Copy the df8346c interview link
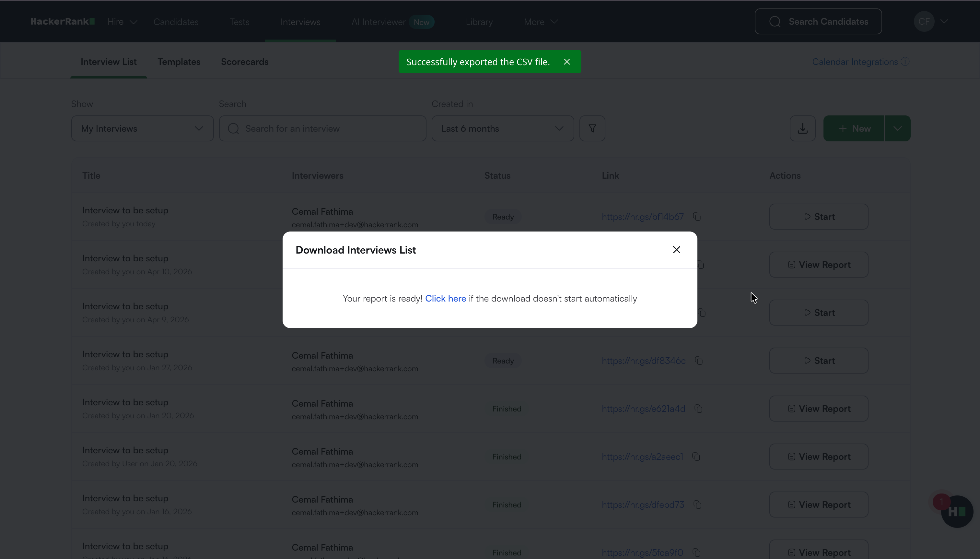This screenshot has width=980, height=559. coord(699,361)
